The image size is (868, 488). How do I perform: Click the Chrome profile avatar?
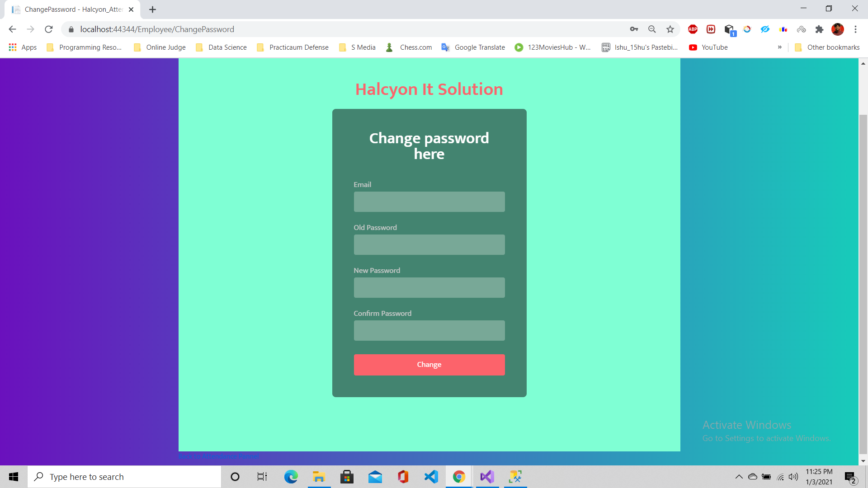coord(837,29)
